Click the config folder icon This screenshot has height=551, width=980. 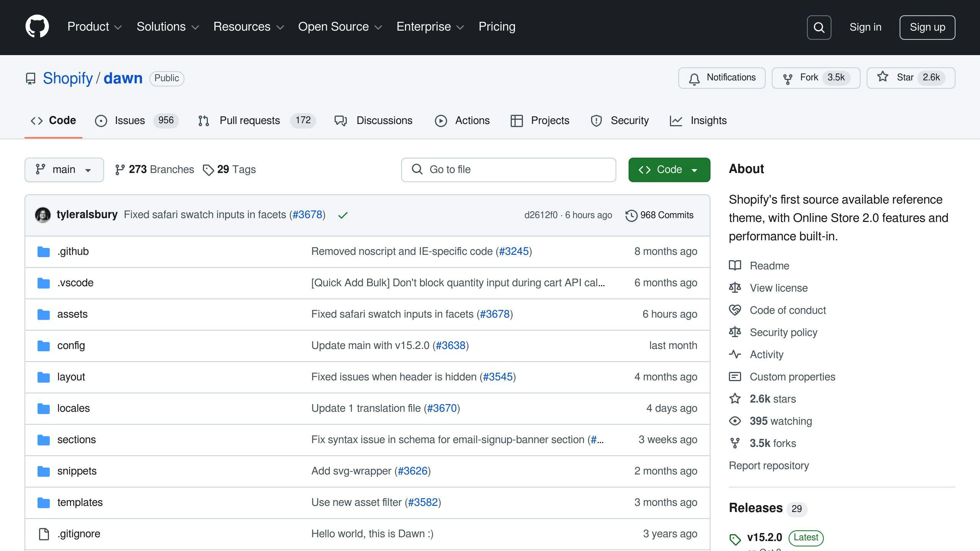pyautogui.click(x=44, y=346)
